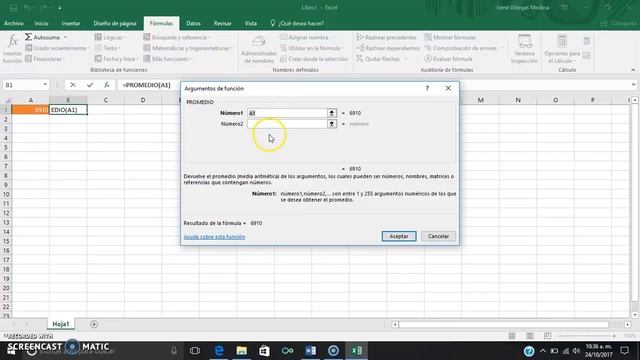This screenshot has height=360, width=640.
Task: Open Vista tab
Action: click(251, 24)
